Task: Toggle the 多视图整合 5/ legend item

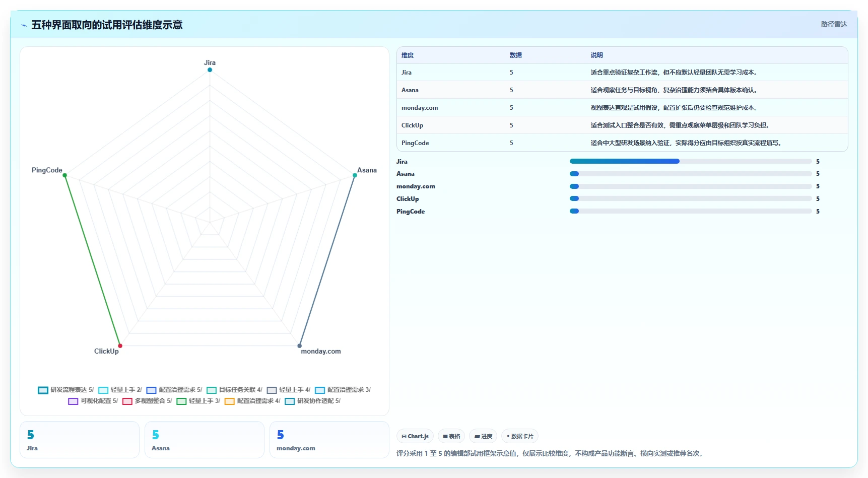Action: (x=147, y=401)
